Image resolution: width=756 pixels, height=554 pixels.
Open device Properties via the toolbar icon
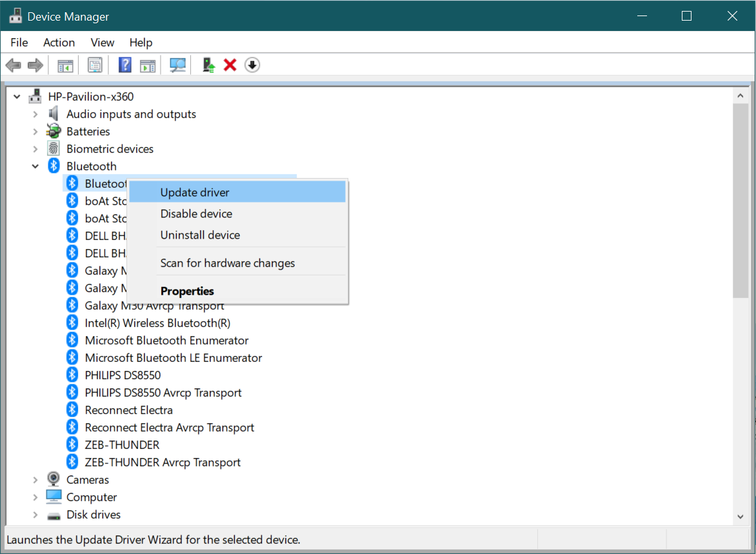pyautogui.click(x=95, y=64)
